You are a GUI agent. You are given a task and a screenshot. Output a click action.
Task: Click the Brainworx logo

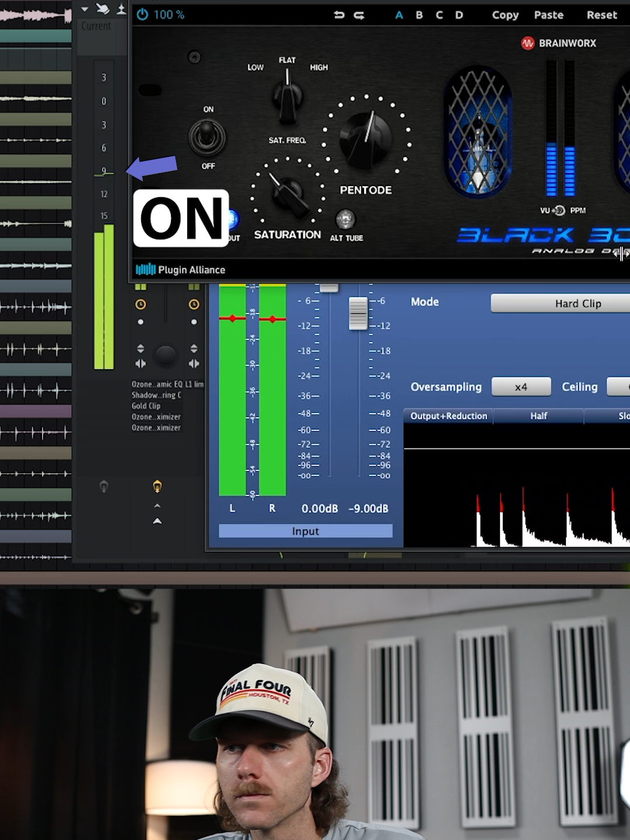click(x=558, y=43)
